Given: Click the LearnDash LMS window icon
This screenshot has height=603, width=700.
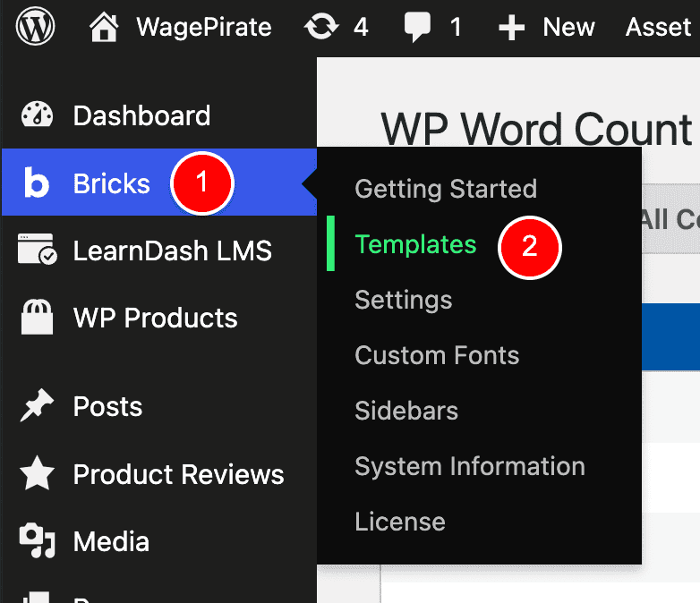Looking at the screenshot, I should (37, 249).
